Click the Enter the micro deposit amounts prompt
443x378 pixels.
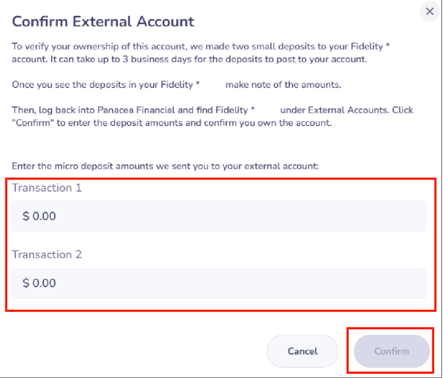pyautogui.click(x=165, y=166)
